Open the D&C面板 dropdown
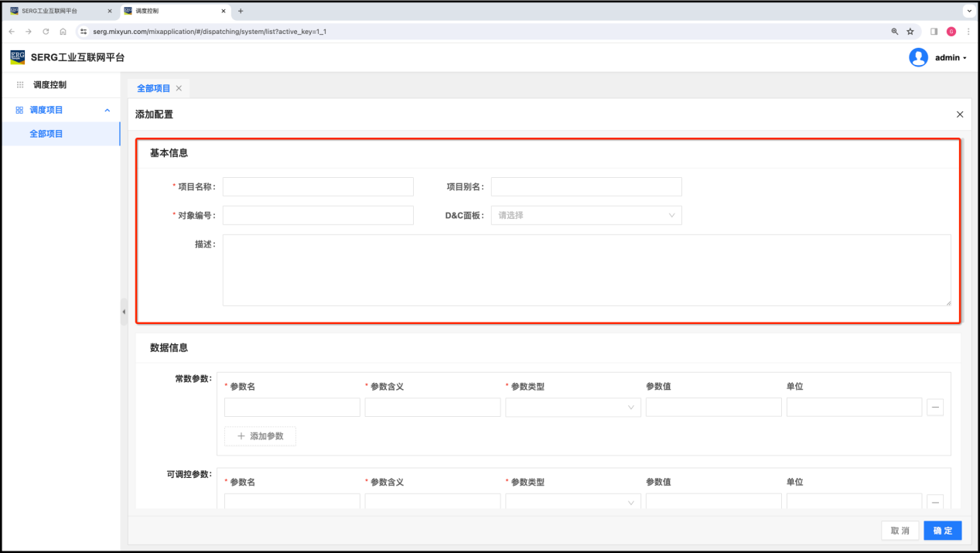The image size is (980, 553). 586,216
